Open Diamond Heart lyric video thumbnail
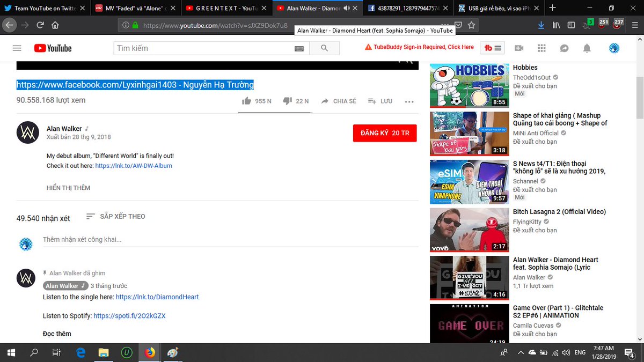Screen dimensions: 644x362 (469, 277)
